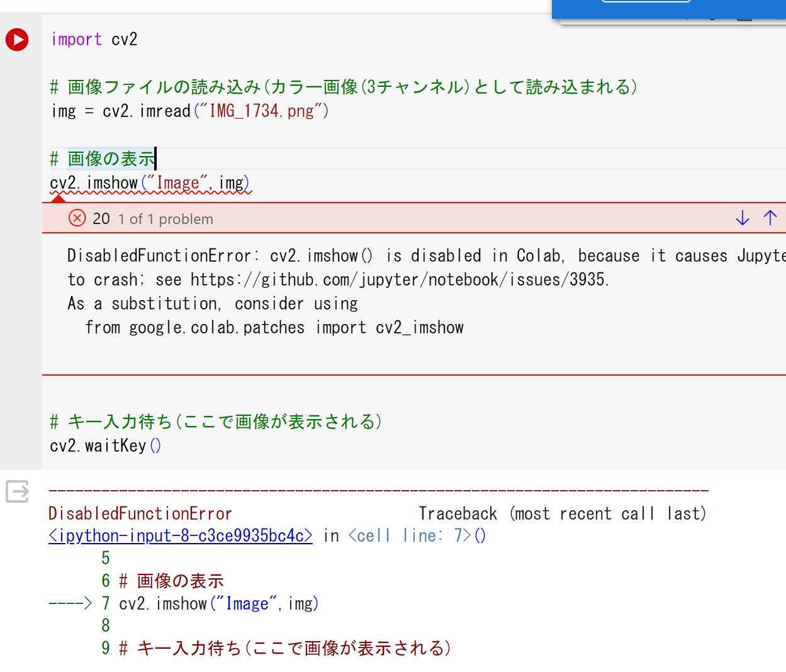Click the blue window bar at top right
This screenshot has width=786, height=672.
click(667, 8)
